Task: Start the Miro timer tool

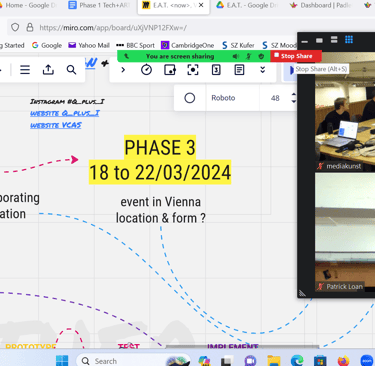Action: 146,70
